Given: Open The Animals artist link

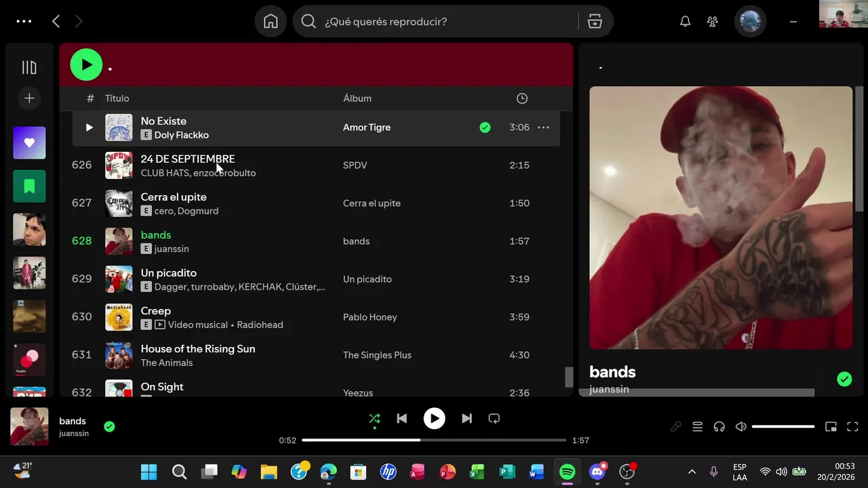Looking at the screenshot, I should pos(167,363).
